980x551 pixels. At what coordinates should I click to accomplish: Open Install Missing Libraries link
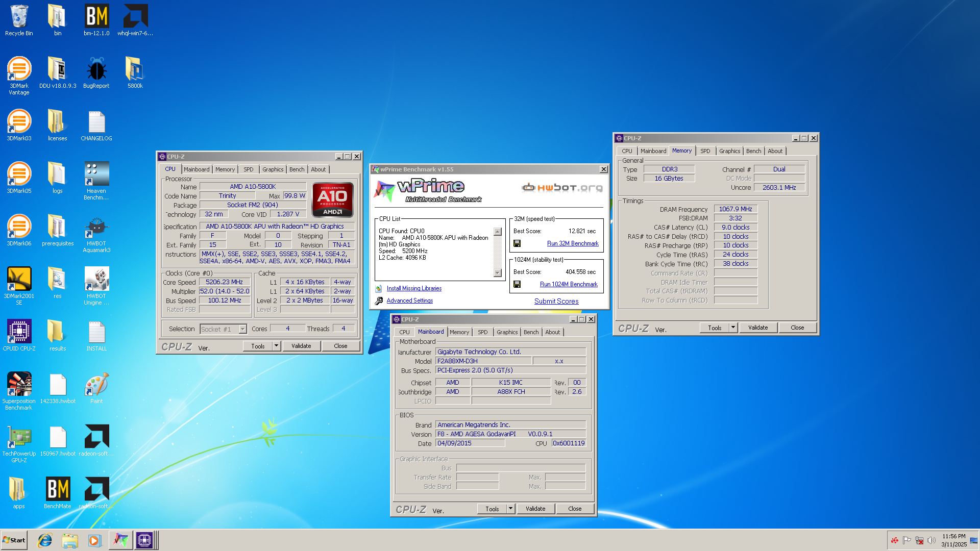414,288
